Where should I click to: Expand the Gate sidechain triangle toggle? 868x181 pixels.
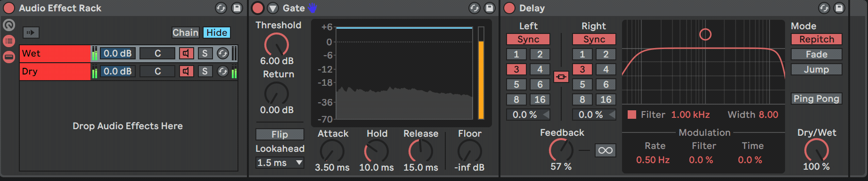coord(273,8)
